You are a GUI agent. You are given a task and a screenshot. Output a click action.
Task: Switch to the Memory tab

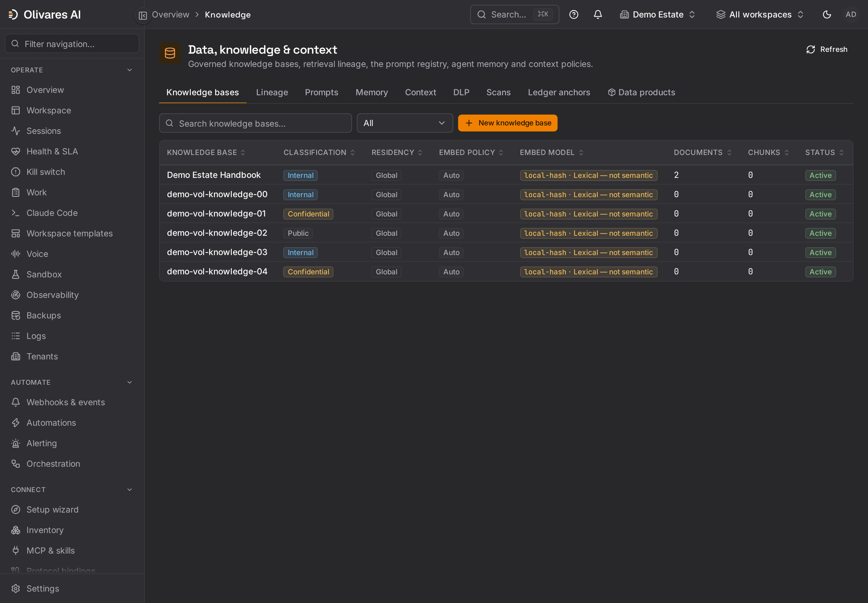(x=372, y=92)
